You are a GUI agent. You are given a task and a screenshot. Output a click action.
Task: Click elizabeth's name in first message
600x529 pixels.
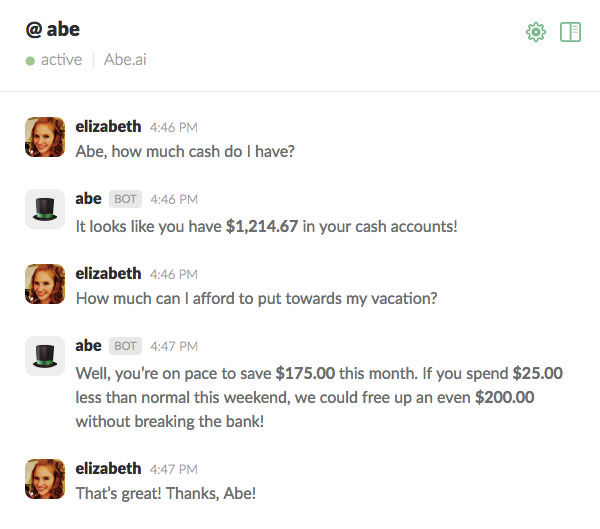coord(108,126)
